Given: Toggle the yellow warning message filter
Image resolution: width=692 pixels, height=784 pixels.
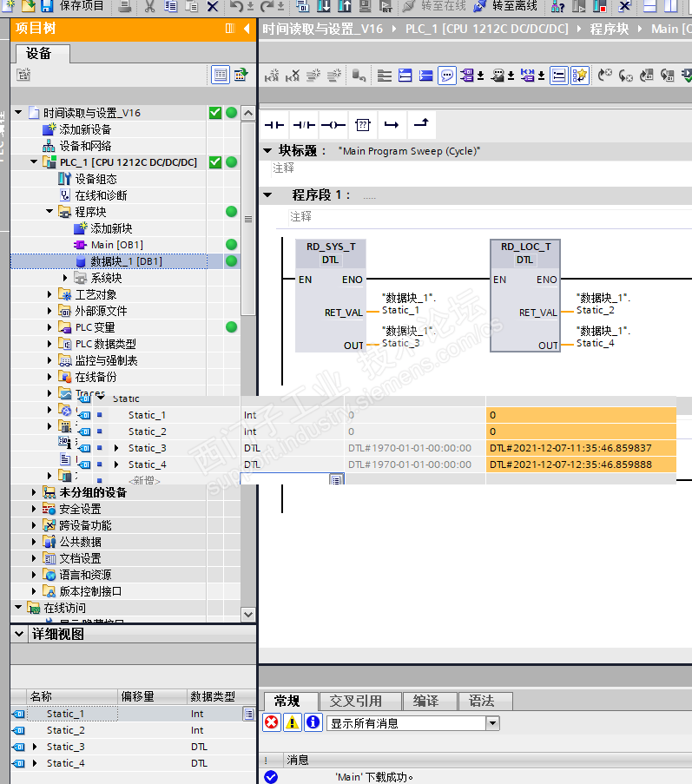Looking at the screenshot, I should 292,722.
